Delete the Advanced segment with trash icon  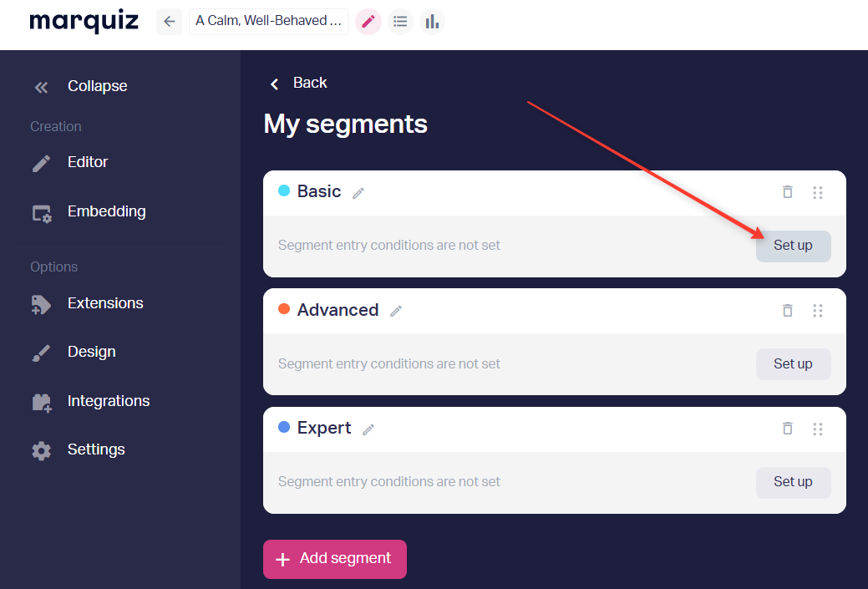[787, 310]
